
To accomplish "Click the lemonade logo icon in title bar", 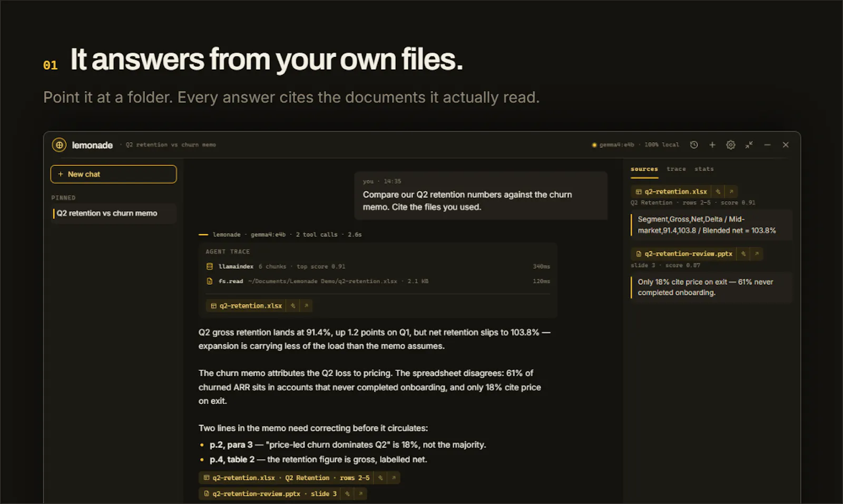I will coord(59,145).
